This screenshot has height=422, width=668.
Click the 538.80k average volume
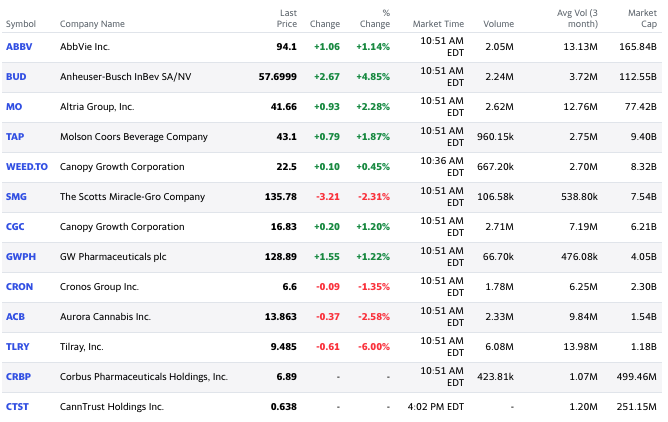click(x=579, y=197)
